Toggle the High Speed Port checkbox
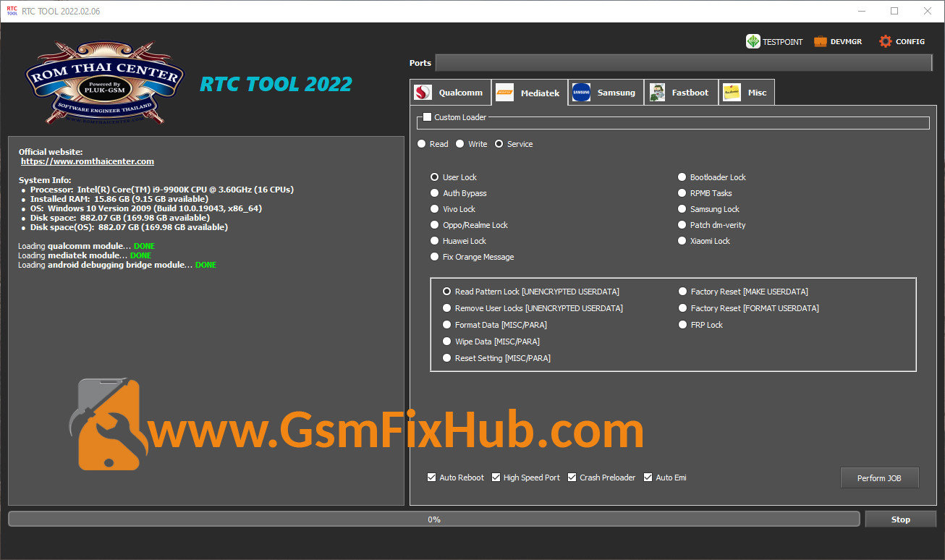The height and width of the screenshot is (560, 945). click(x=496, y=478)
